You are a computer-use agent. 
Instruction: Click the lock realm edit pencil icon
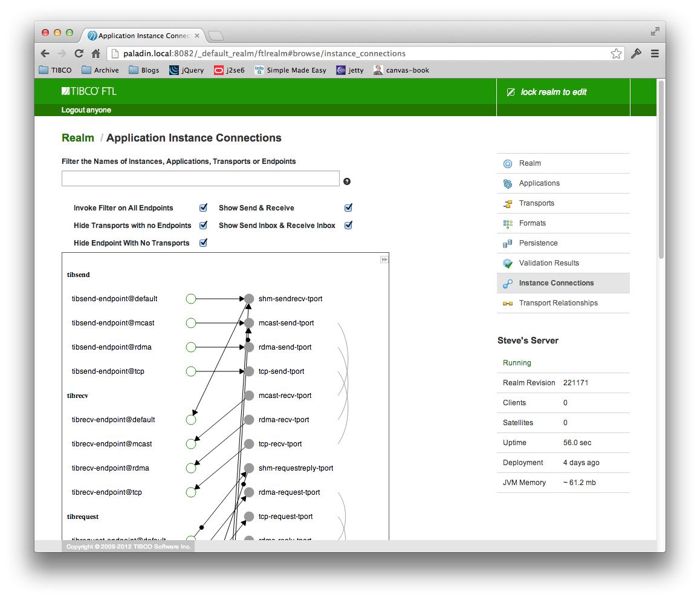(x=511, y=92)
